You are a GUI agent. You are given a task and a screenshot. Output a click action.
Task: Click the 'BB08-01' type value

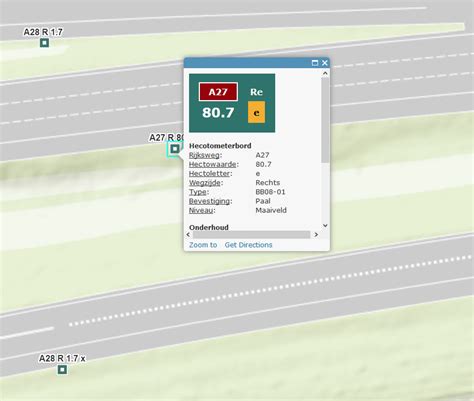(x=270, y=192)
